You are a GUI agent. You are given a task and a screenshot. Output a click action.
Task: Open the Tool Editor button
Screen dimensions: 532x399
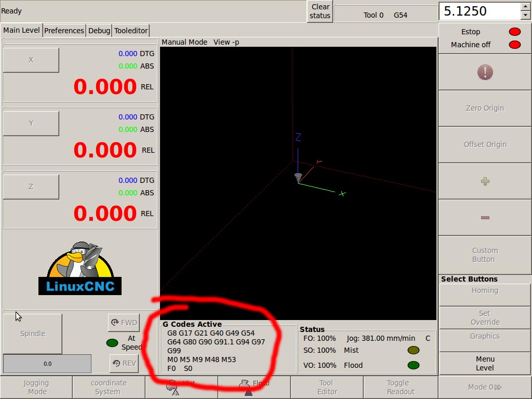pos(327,387)
